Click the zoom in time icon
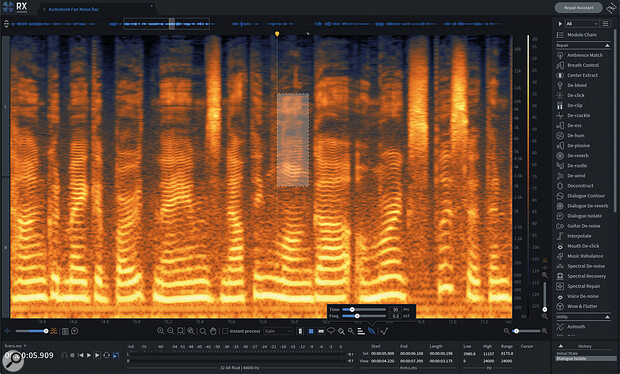Screen dimensions: 620x374 pyautogui.click(x=160, y=331)
